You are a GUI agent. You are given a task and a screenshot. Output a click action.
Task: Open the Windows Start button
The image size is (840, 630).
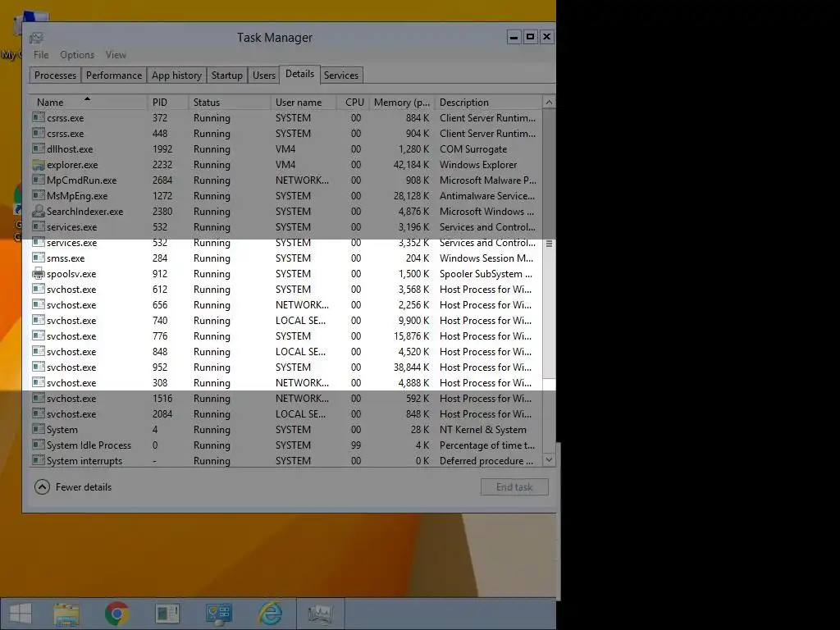tap(21, 614)
